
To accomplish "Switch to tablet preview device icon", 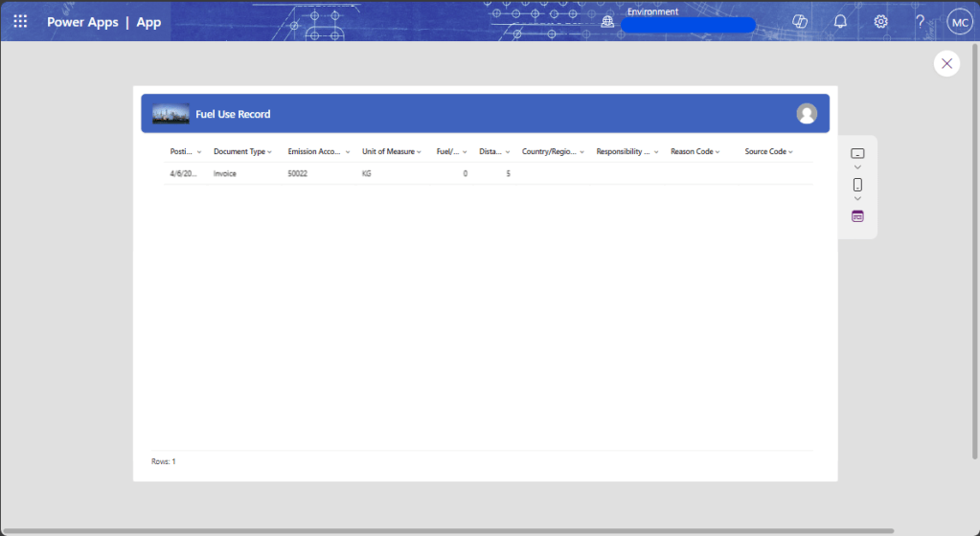I will point(857,153).
